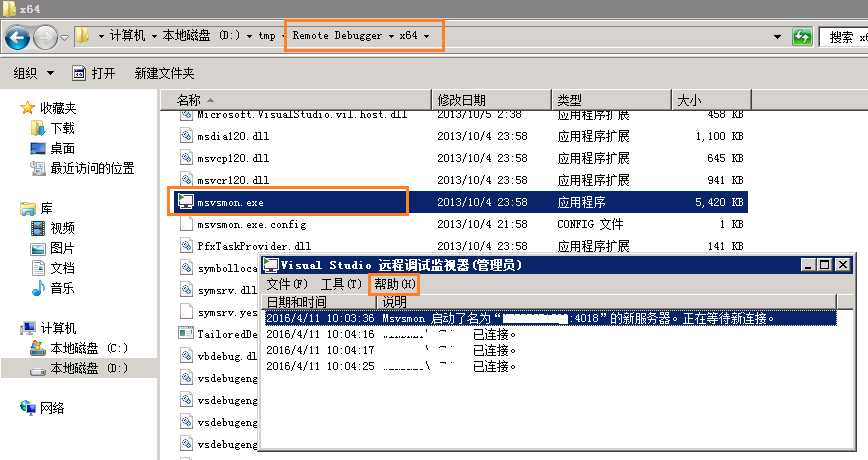Open 最近访问的位置 in favorites
Image resolution: width=868 pixels, height=460 pixels.
point(82,168)
